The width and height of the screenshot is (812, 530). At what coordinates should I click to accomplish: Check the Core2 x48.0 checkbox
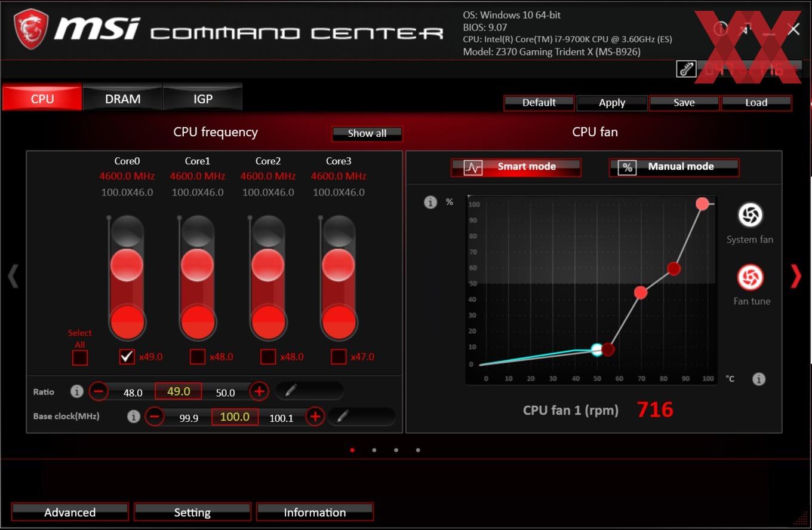coord(268,356)
